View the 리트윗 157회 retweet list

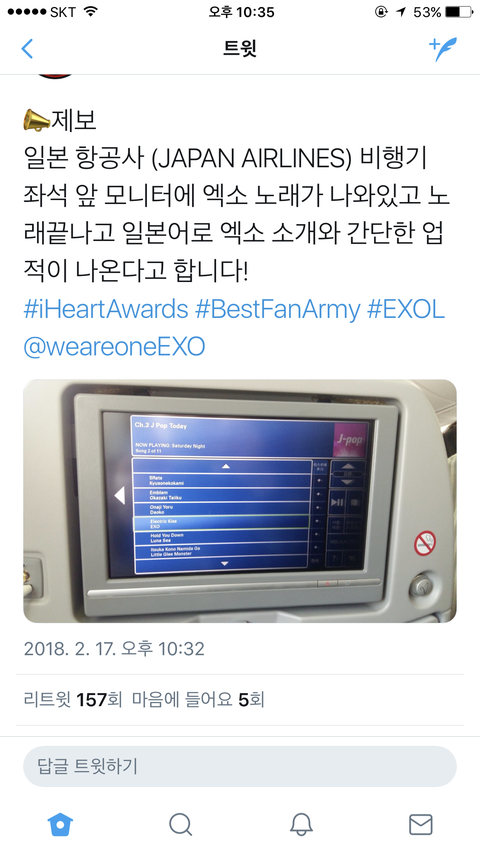(73, 699)
